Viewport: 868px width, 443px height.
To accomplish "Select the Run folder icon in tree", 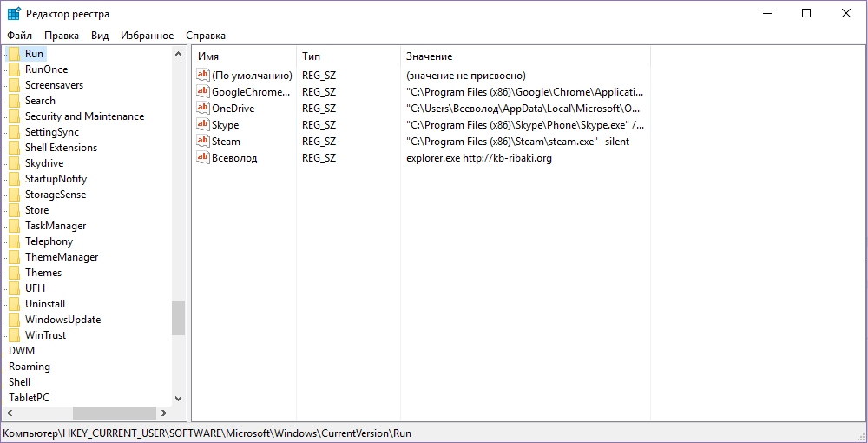I will [15, 54].
